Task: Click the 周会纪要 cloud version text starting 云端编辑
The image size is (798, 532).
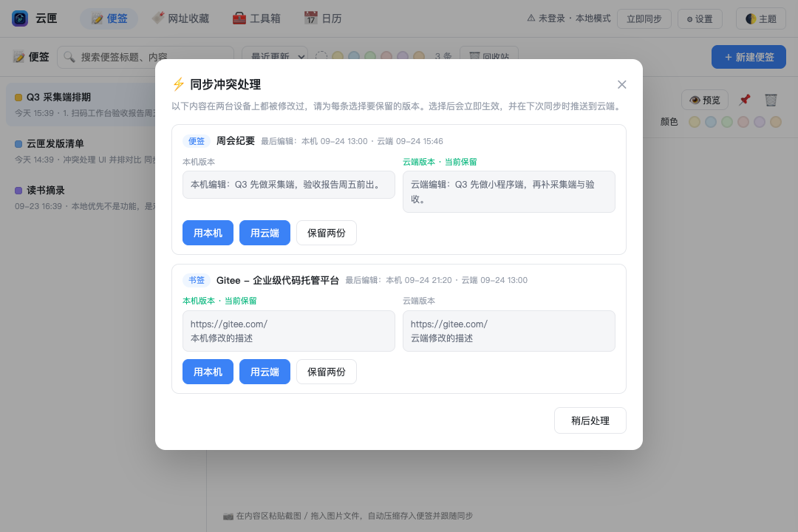Action: coord(509,192)
